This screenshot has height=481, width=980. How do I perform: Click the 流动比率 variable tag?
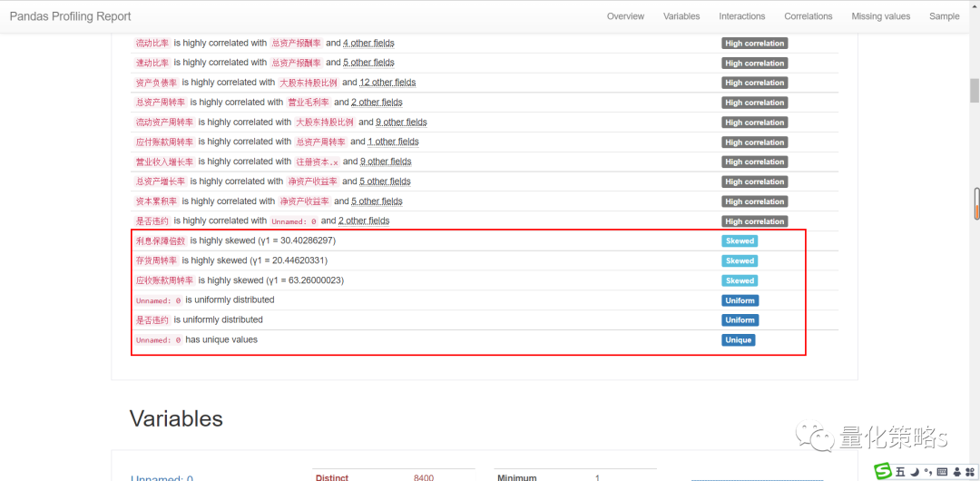pos(152,44)
